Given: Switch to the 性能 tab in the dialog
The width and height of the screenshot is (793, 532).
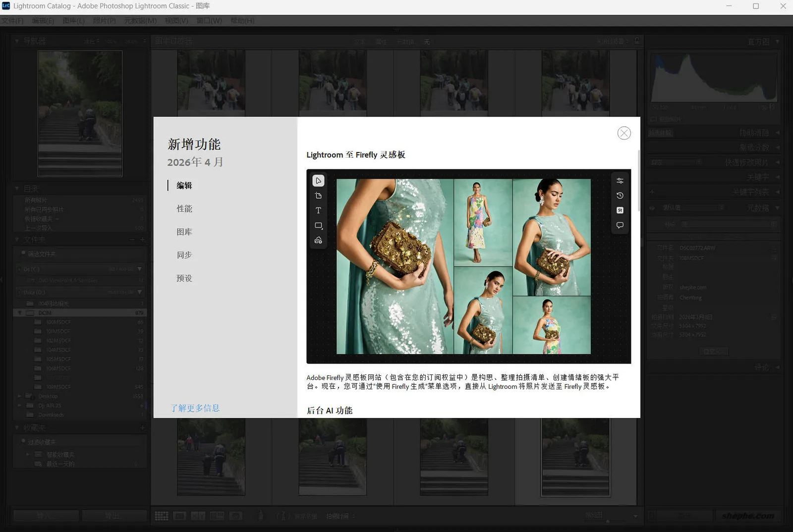Looking at the screenshot, I should click(x=184, y=209).
